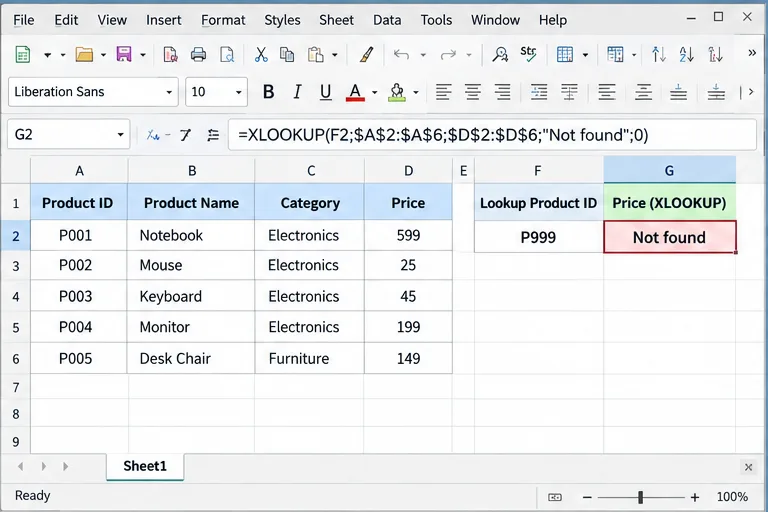Open the Edit menu
Screen dimensions: 768x512
66,20
